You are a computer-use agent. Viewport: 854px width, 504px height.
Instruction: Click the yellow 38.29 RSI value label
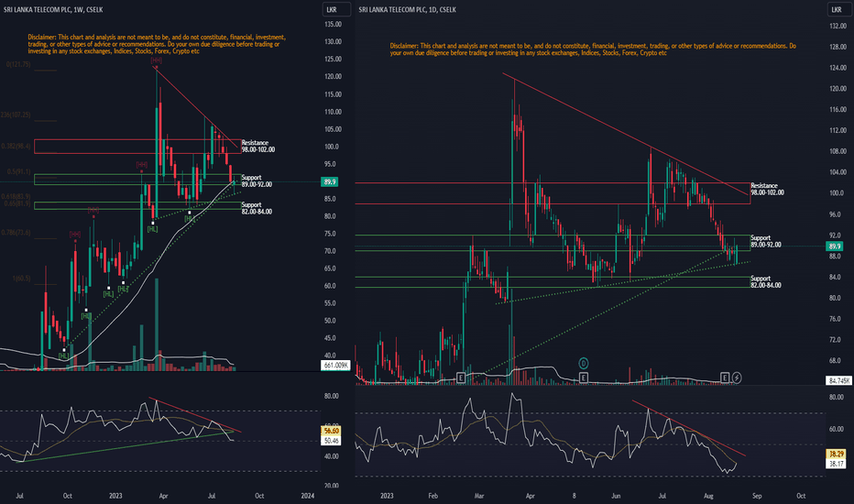pos(836,454)
